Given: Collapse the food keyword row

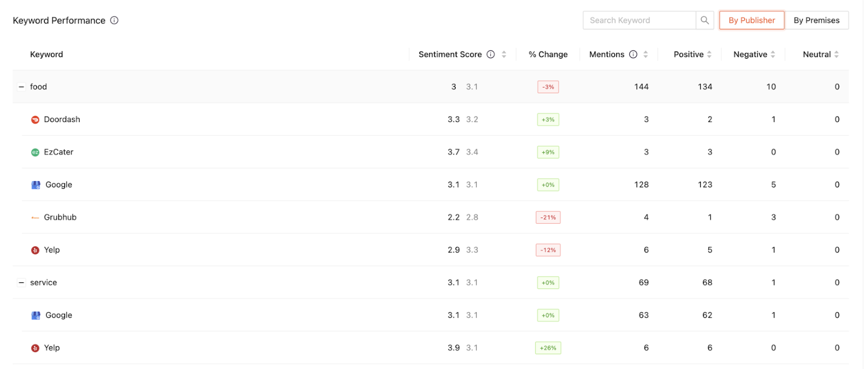Looking at the screenshot, I should (x=22, y=87).
